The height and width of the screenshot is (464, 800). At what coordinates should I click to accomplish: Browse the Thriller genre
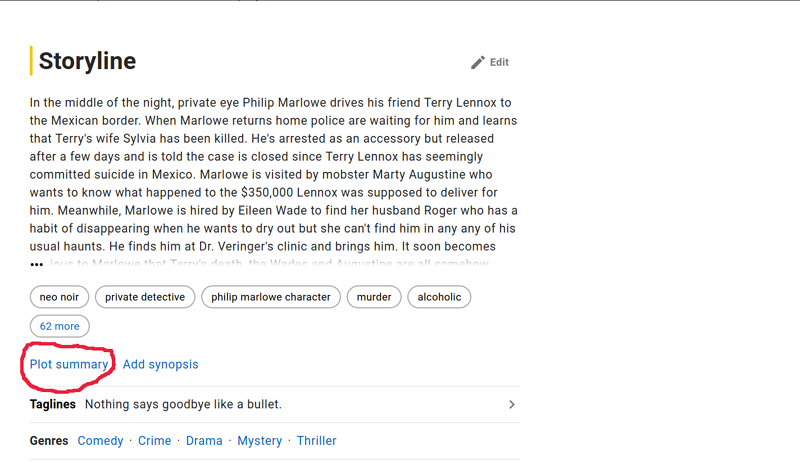[x=317, y=441]
